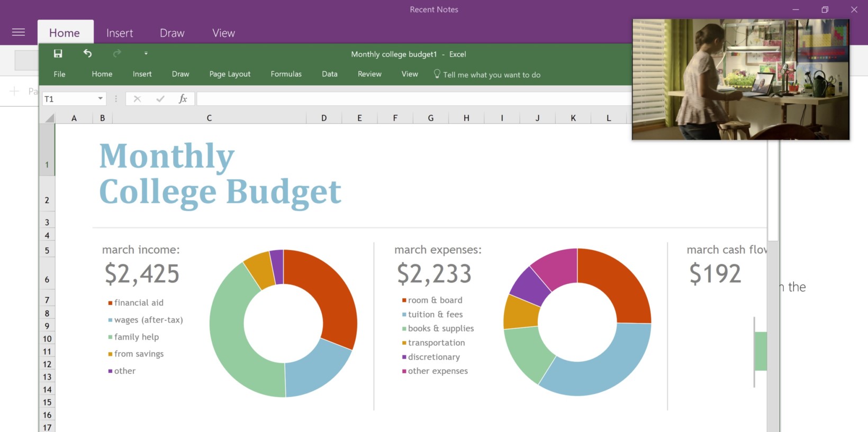Click the lightbulb Tell me icon

(437, 74)
